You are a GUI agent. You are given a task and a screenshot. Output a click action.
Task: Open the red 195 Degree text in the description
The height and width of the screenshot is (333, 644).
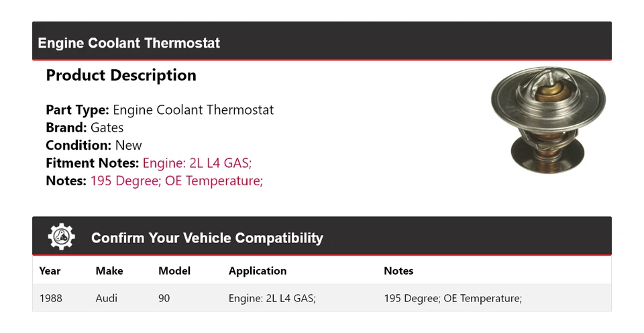click(176, 181)
